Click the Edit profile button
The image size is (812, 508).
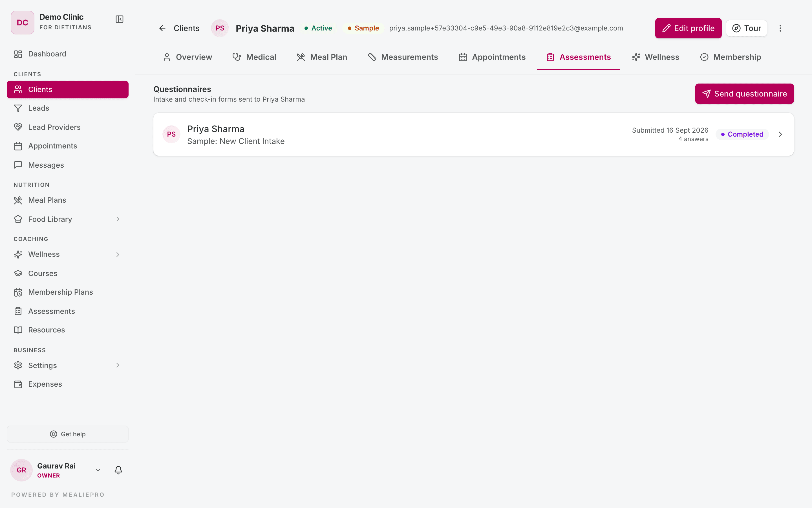688,28
